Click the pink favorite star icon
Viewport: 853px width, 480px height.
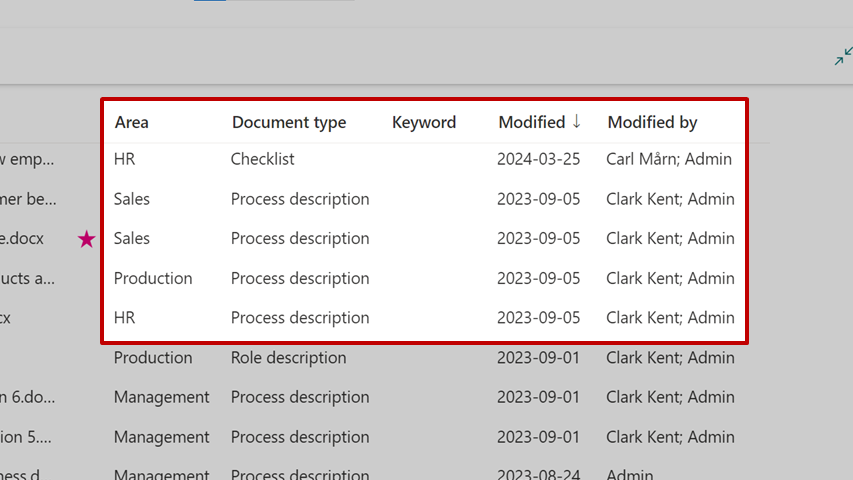click(87, 239)
